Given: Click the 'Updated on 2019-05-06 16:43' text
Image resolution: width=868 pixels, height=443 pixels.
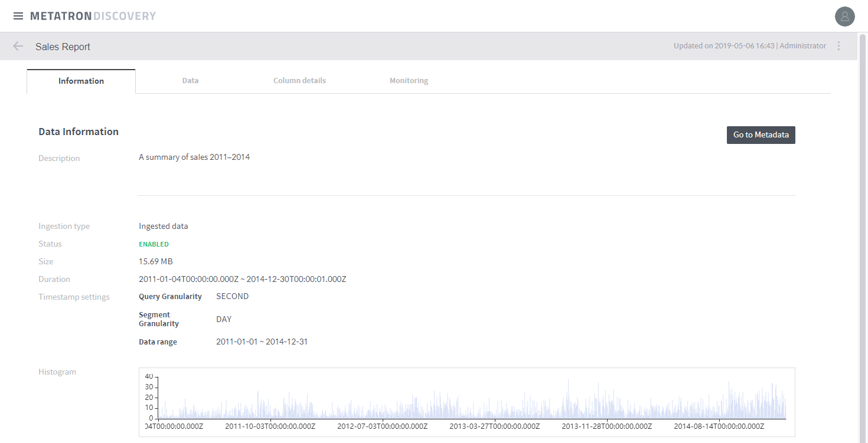Looking at the screenshot, I should pyautogui.click(x=724, y=46).
